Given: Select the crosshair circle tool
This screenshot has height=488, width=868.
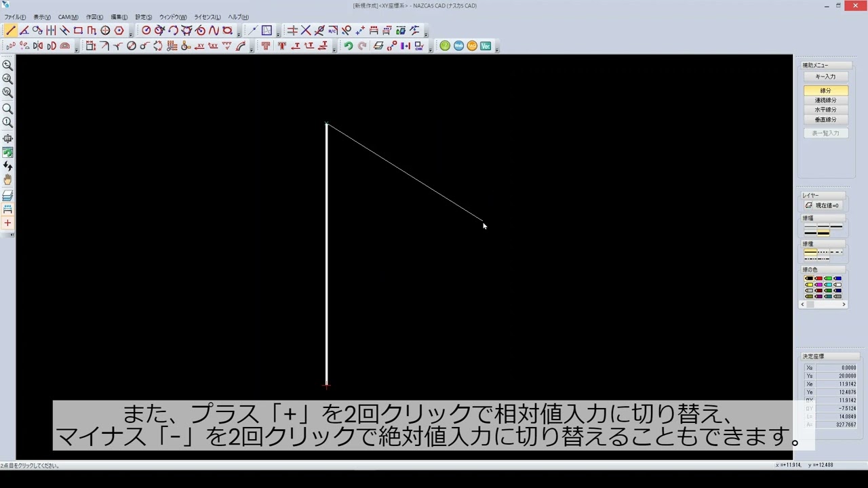Looking at the screenshot, I should (105, 30).
